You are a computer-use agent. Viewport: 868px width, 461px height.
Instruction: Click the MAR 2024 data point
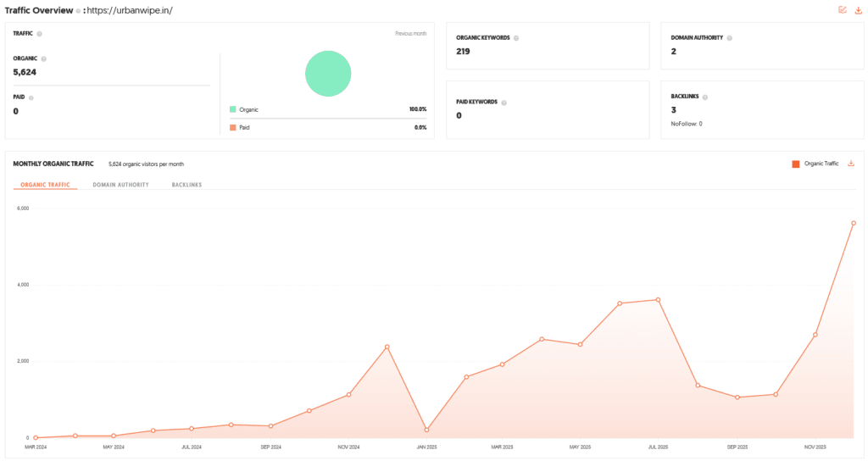[x=36, y=438]
